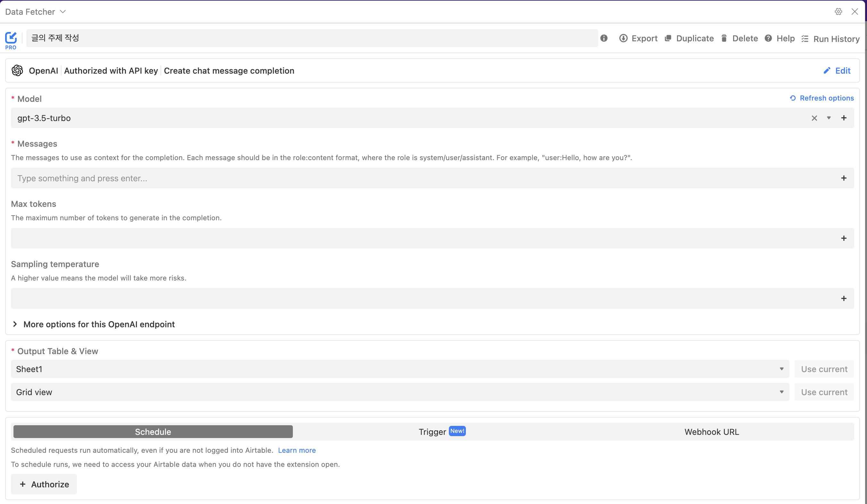Screen dimensions: 867x504
Task: Open Run History
Action: pos(830,39)
